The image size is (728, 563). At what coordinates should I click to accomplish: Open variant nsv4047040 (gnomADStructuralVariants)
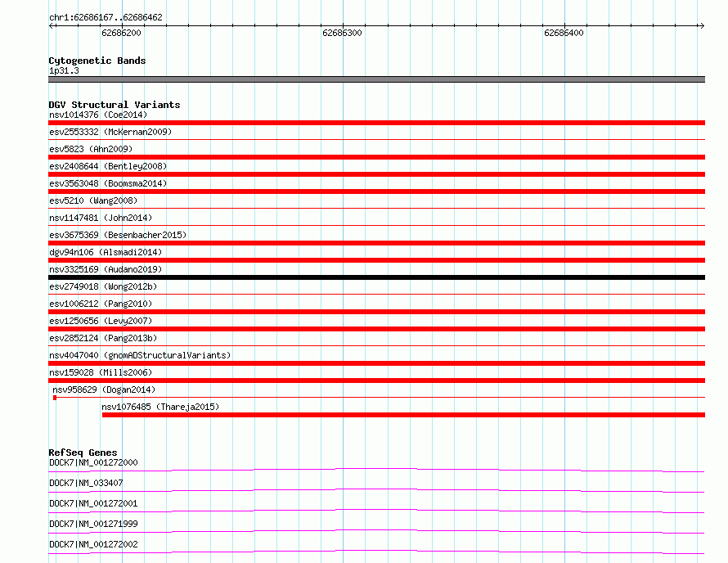[140, 355]
